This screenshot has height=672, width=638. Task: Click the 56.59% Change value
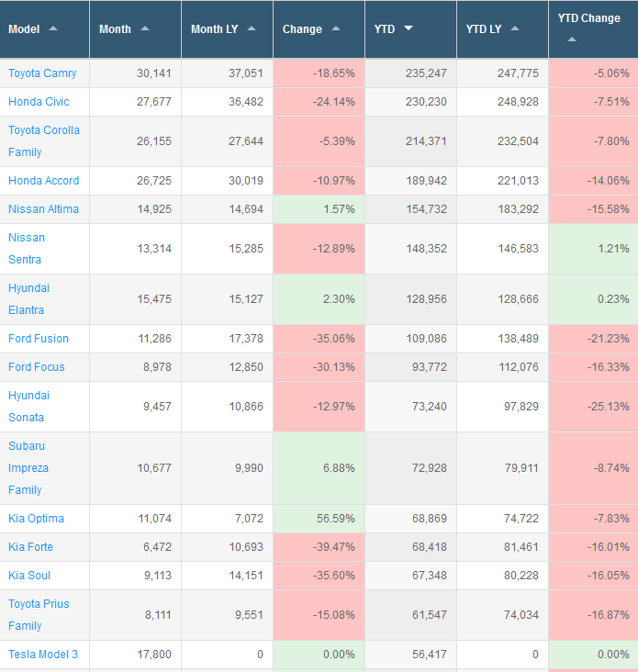click(336, 519)
